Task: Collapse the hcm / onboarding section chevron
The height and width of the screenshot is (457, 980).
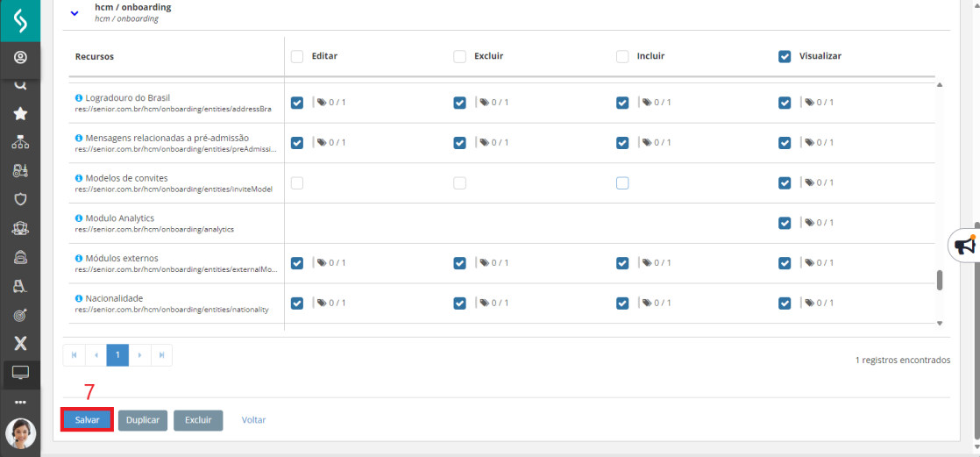Action: [x=75, y=13]
